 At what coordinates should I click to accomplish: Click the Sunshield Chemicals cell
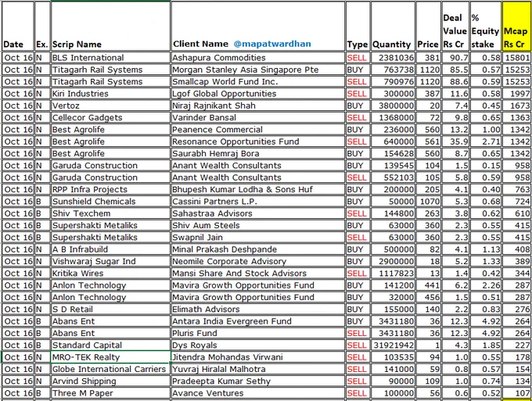[110, 202]
